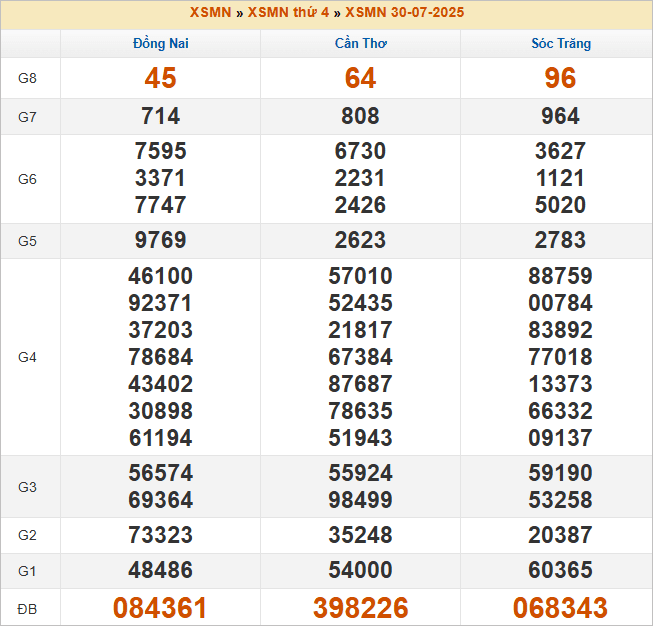Click G5 number 2623
653x626 pixels.
[361, 240]
